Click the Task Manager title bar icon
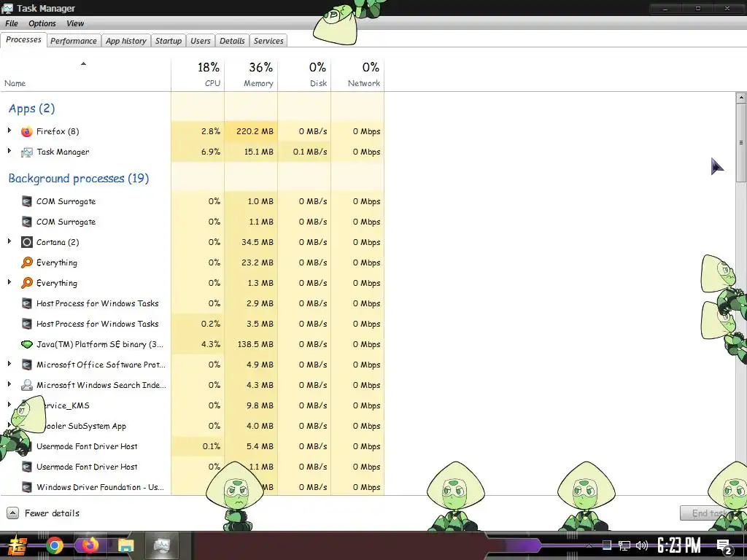 tap(7, 8)
